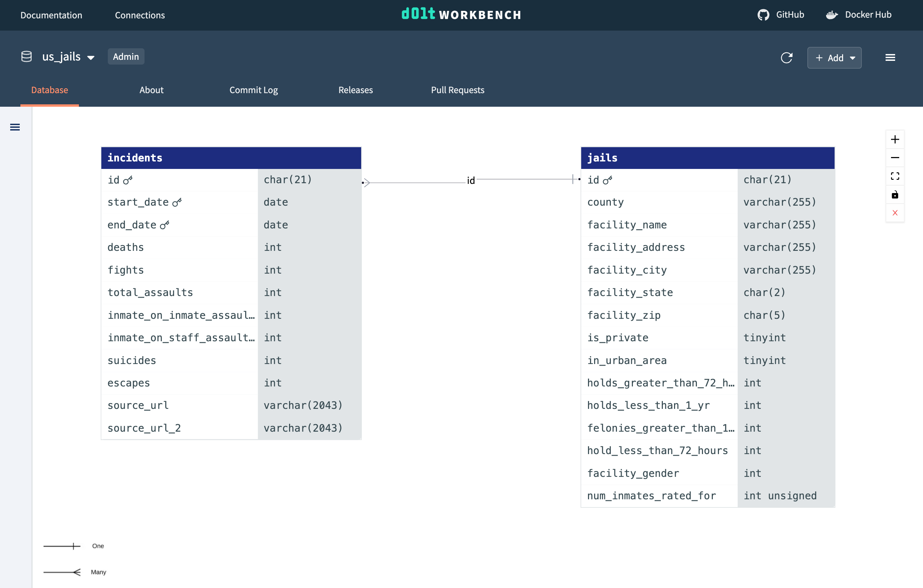Click the county column in jails

coord(708,202)
